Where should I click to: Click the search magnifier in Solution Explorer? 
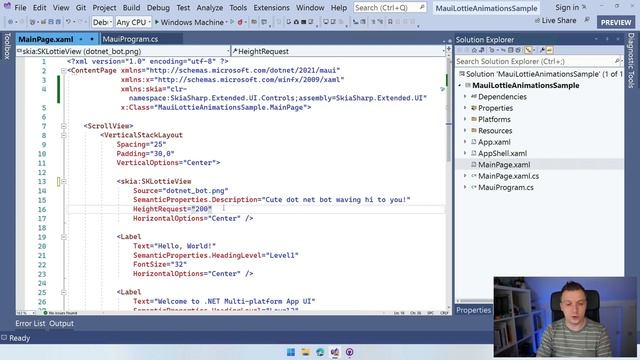pos(617,61)
